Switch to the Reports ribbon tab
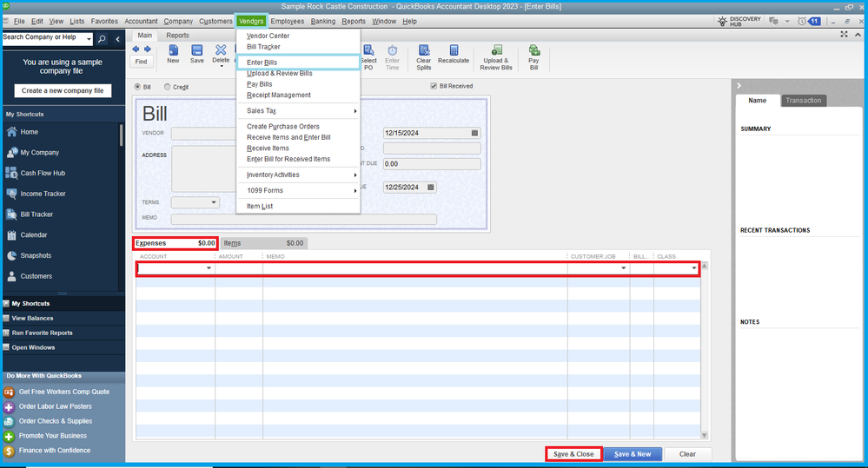The width and height of the screenshot is (868, 468). coord(178,36)
